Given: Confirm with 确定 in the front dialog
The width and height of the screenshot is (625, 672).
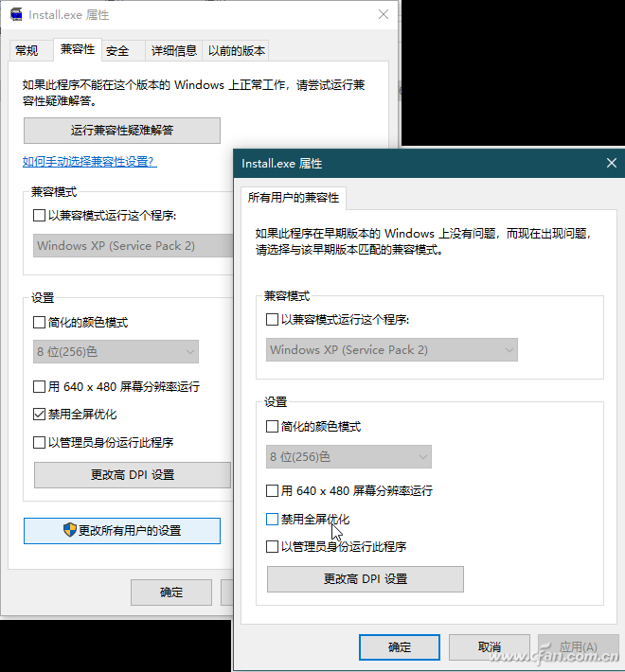Looking at the screenshot, I should click(x=400, y=647).
